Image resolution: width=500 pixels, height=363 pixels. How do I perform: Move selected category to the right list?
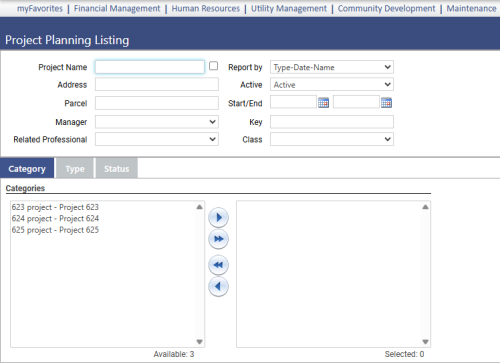218,218
